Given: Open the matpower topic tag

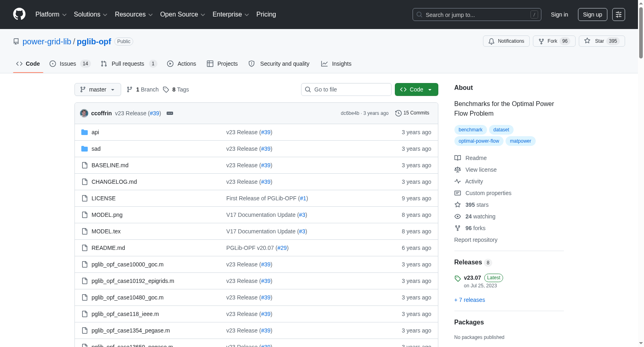Looking at the screenshot, I should coord(520,141).
